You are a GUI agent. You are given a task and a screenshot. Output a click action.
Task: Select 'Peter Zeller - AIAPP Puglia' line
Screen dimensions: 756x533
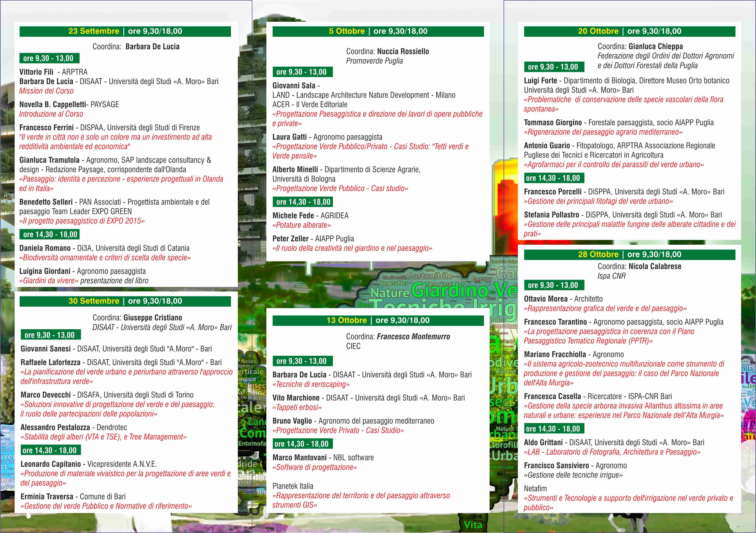coord(313,239)
